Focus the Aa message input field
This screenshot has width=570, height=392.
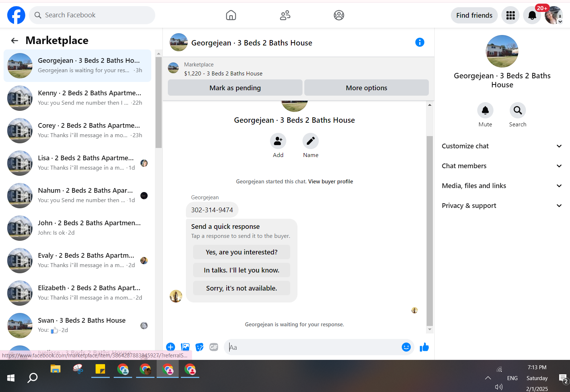[313, 347]
